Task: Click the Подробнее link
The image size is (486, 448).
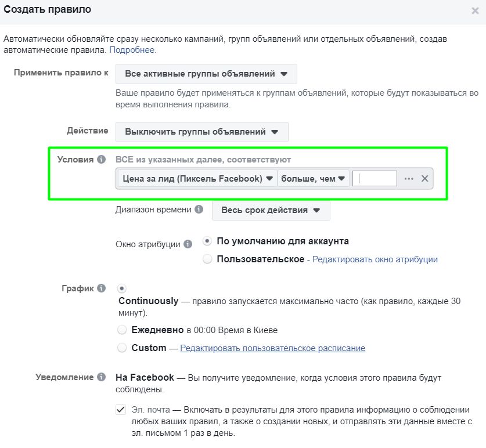Action: point(134,50)
